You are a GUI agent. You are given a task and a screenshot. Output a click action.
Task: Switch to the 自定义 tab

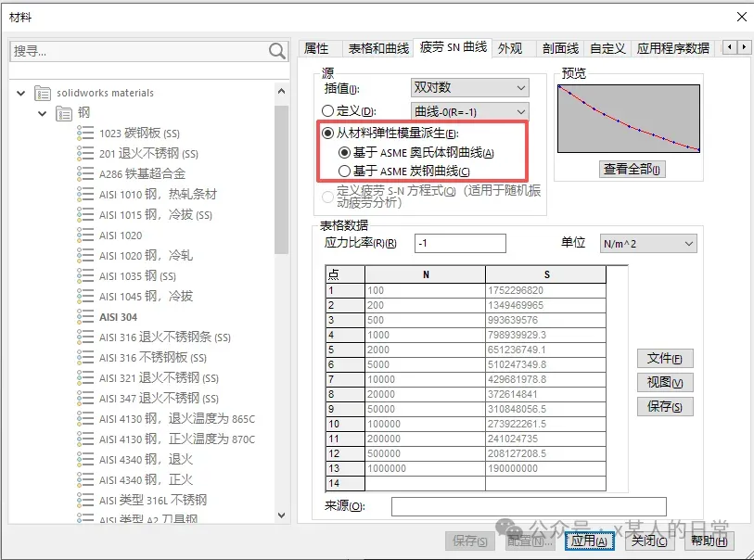(607, 48)
